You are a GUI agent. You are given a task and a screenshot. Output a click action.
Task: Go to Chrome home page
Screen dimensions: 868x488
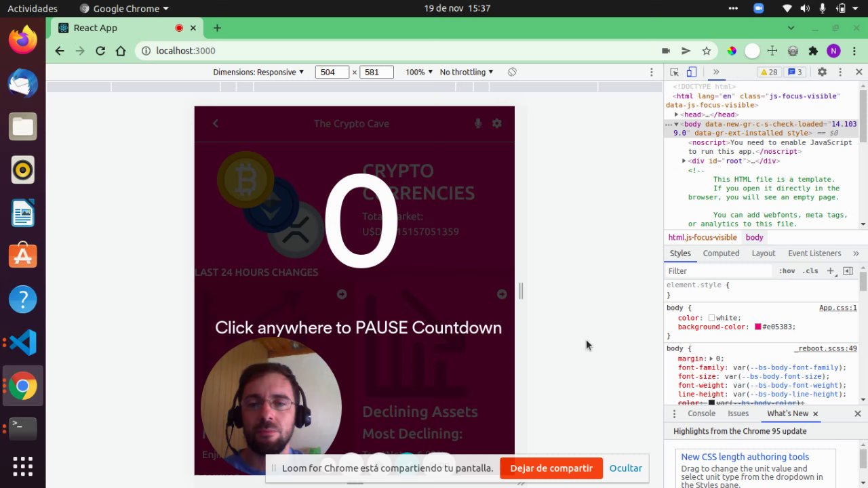coord(121,51)
